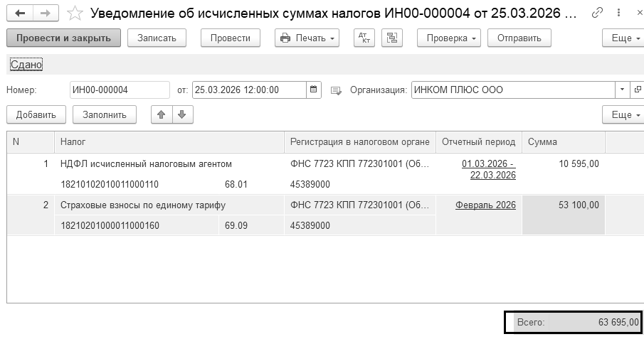Open the ИНКОМ ПЛЮС ООО organization card
Screen dimensions: 644x339
coord(637,90)
